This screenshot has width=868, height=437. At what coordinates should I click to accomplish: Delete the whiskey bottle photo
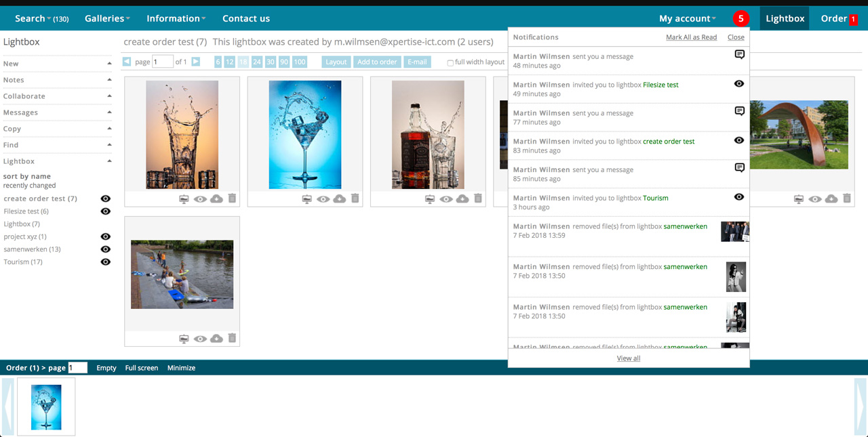coord(478,199)
